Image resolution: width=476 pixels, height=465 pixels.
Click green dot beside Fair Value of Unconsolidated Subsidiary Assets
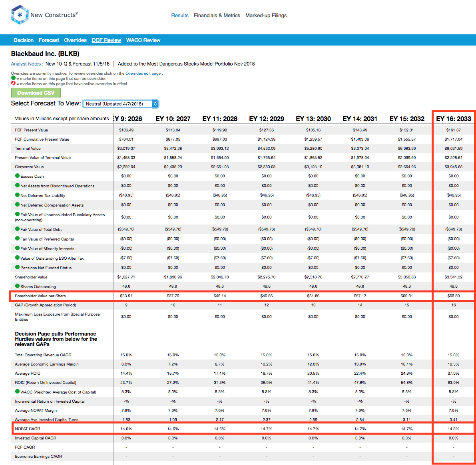click(x=17, y=214)
